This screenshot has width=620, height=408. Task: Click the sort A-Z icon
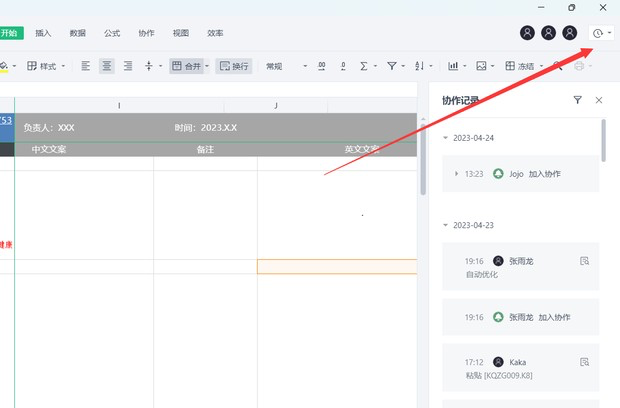pos(420,66)
